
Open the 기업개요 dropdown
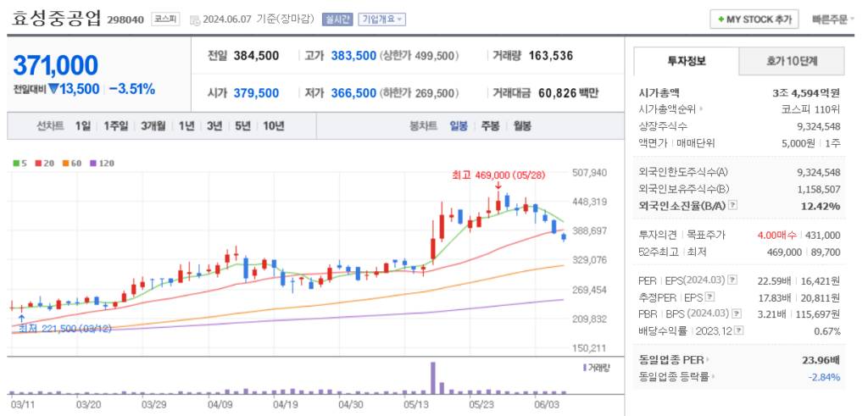point(381,19)
